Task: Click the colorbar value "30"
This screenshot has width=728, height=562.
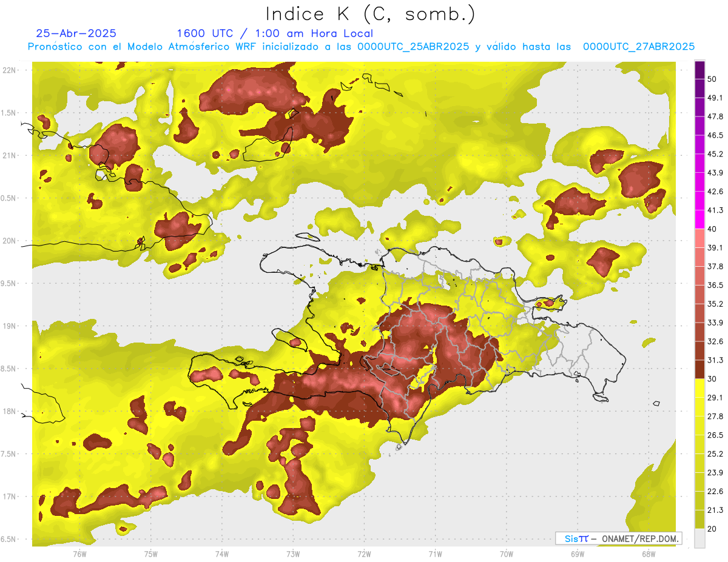Action: tap(713, 379)
